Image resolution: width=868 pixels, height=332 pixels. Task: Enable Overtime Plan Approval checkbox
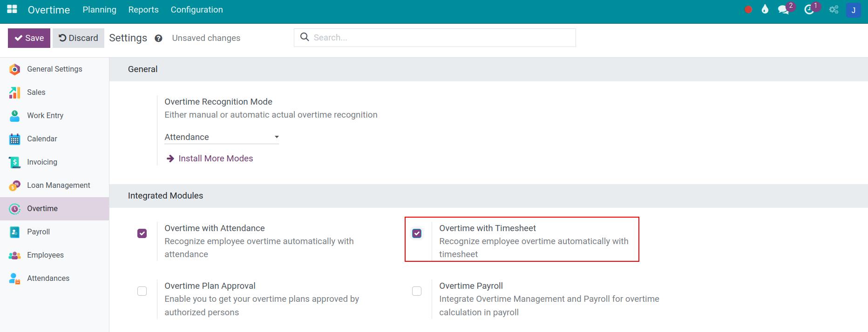coord(142,291)
